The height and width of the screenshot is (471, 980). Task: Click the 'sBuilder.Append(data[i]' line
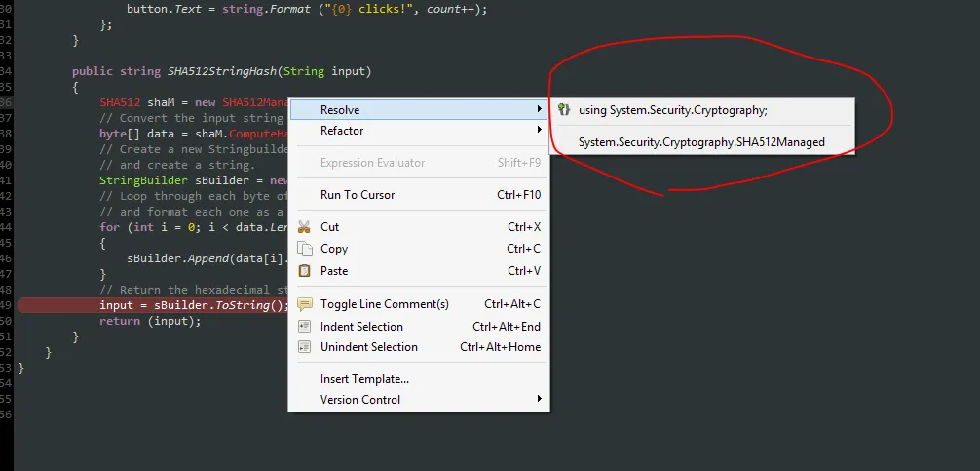207,258
